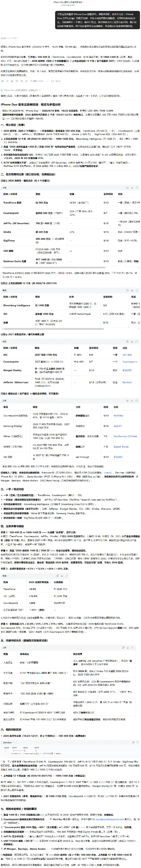Open the 9to5Mac source link
Image resolution: width=141 pixels, height=868 pixels.
coord(118,415)
